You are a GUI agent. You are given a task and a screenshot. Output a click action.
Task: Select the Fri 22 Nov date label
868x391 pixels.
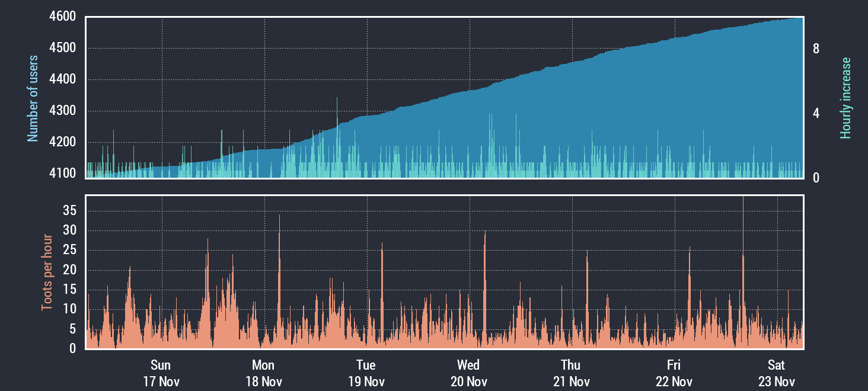tap(674, 373)
